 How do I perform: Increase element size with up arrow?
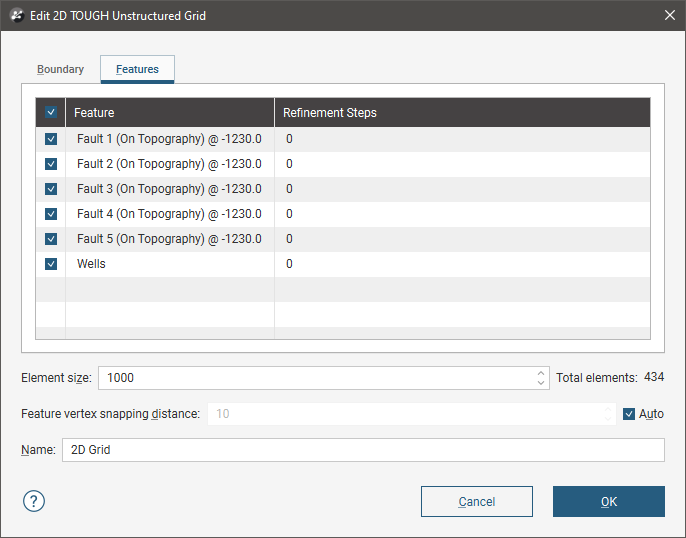pos(541,372)
